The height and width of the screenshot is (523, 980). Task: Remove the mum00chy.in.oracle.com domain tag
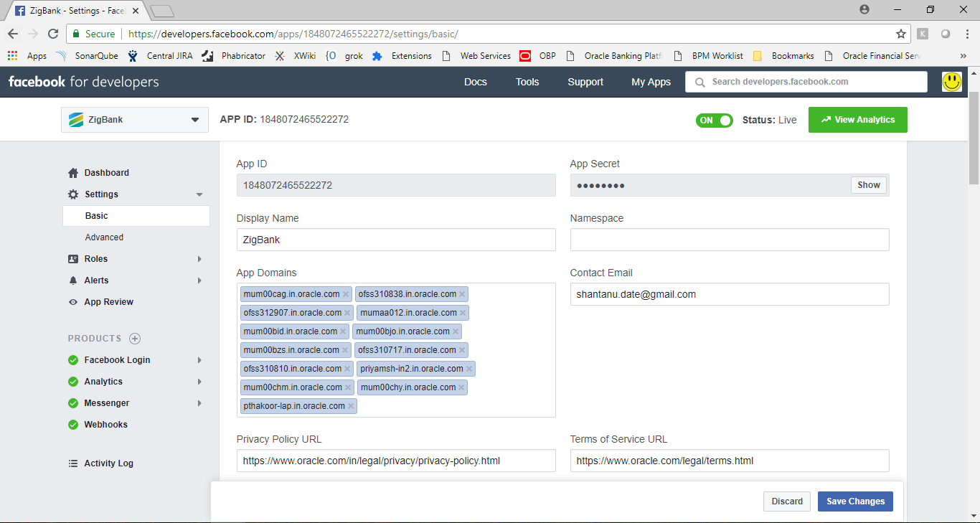click(x=463, y=387)
